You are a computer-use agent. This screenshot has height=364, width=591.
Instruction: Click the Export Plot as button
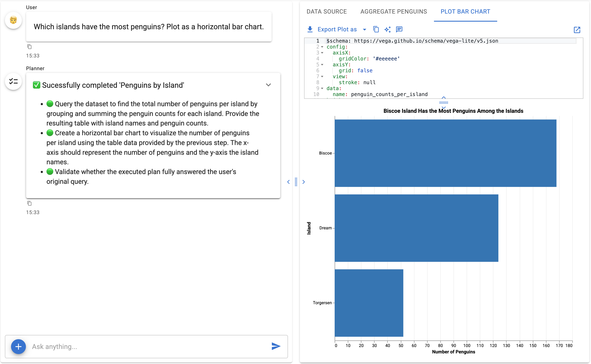point(337,29)
